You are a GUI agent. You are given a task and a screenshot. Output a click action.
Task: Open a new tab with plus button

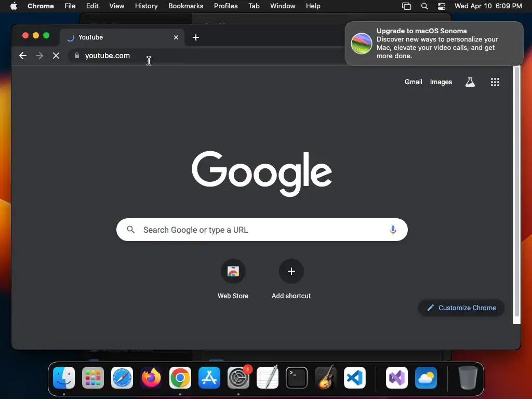coord(196,37)
